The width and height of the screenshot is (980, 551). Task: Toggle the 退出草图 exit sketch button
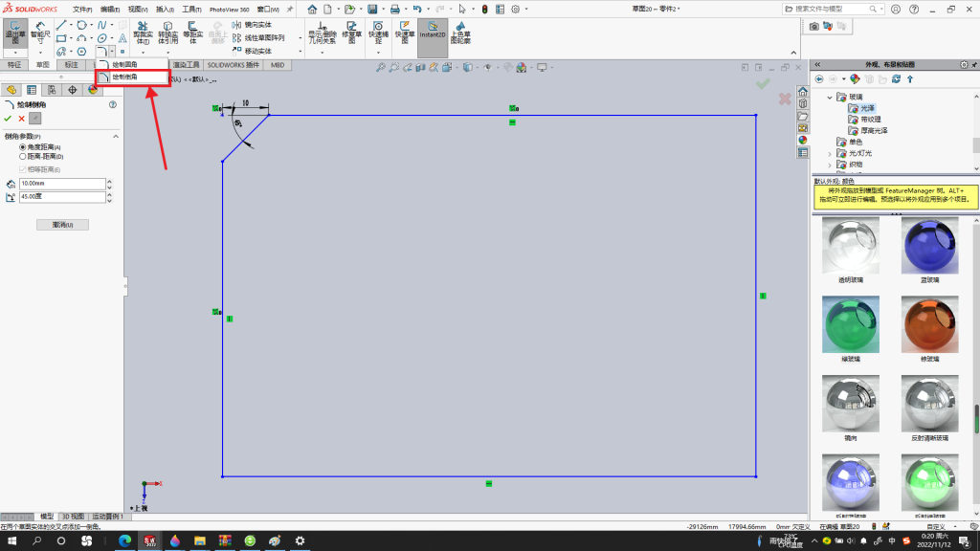pos(15,33)
